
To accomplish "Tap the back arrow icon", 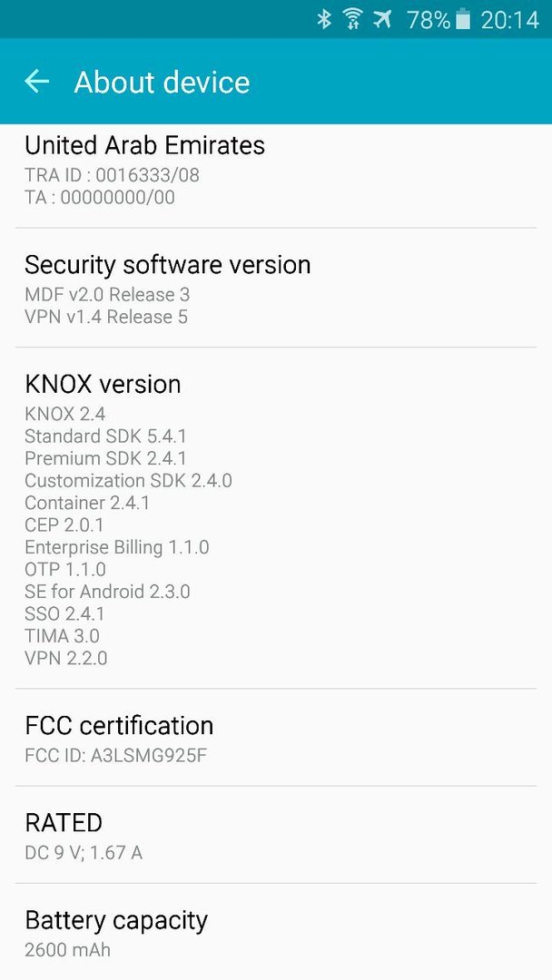I will (37, 82).
